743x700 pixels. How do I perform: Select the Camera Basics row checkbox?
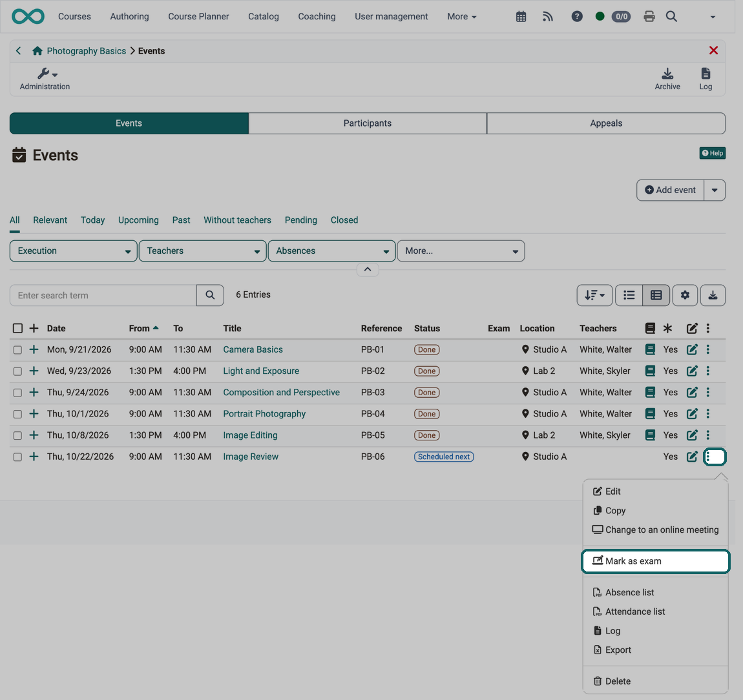(x=17, y=349)
